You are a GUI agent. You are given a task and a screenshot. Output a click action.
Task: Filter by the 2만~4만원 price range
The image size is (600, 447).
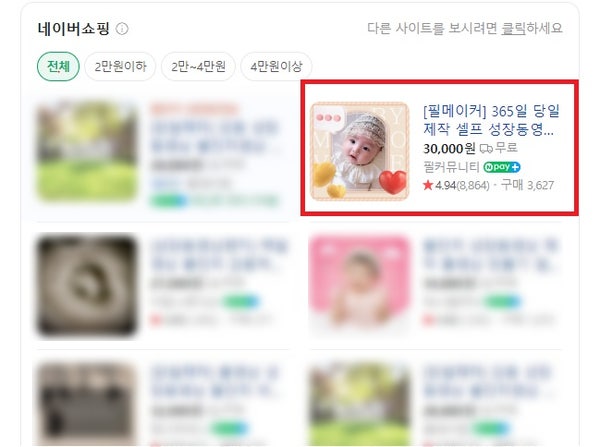(x=198, y=67)
